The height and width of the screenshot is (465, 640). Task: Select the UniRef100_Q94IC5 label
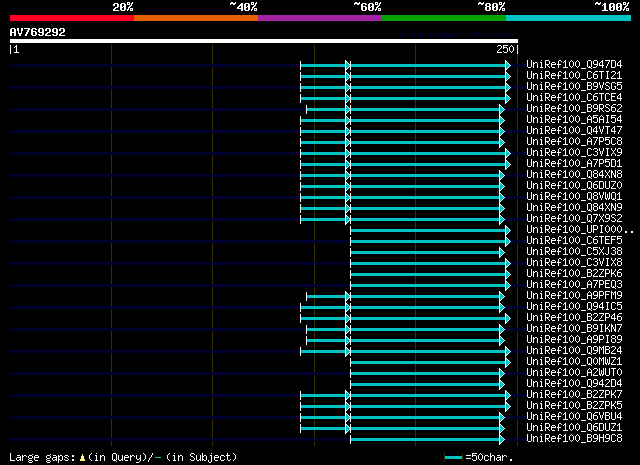tap(574, 307)
